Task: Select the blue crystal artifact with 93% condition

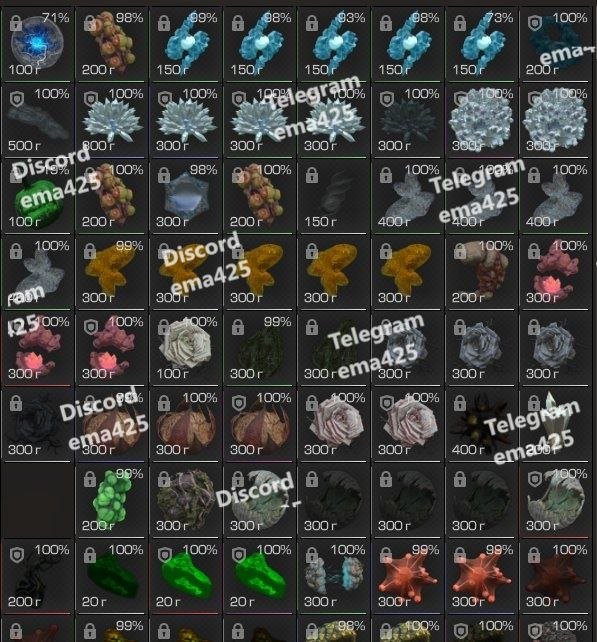Action: click(x=334, y=43)
